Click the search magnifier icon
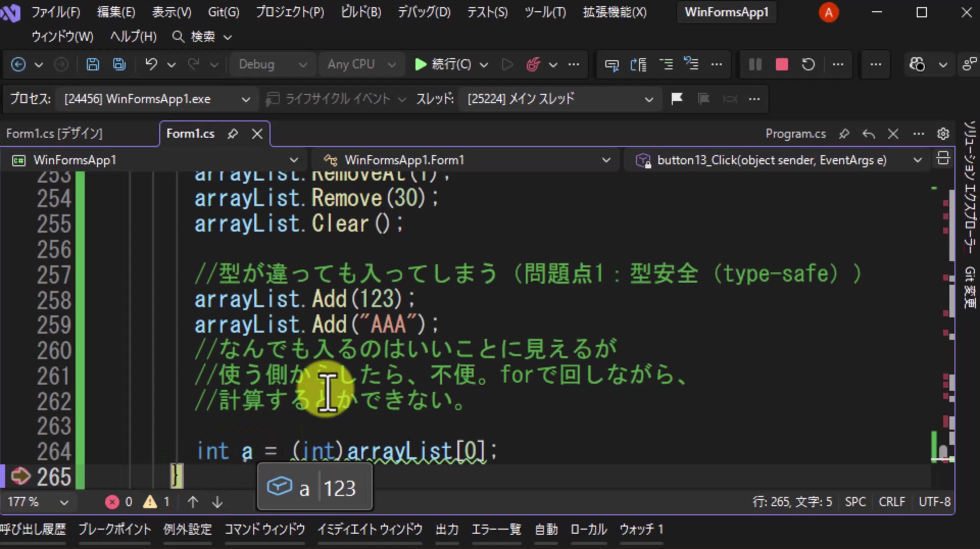 pyautogui.click(x=178, y=37)
